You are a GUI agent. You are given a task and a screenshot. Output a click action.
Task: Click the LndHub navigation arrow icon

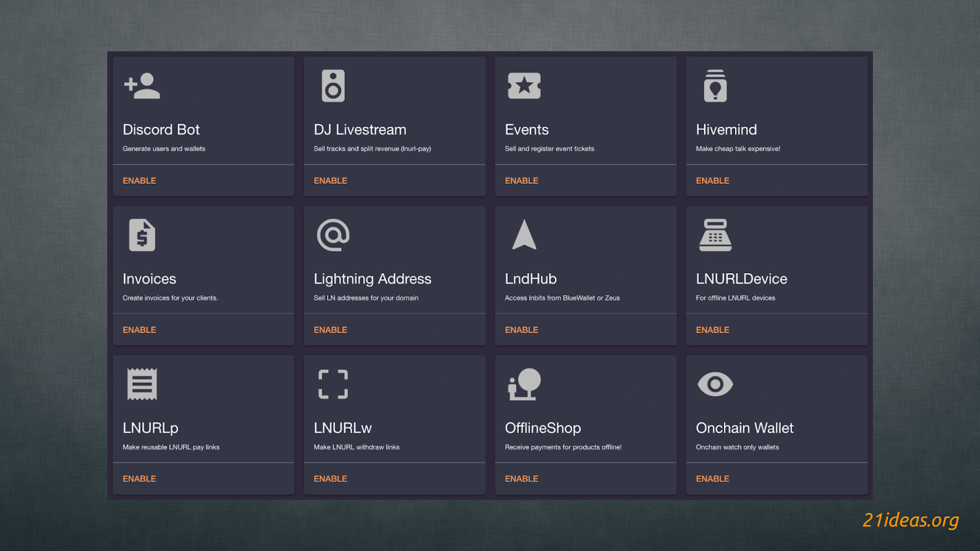click(524, 235)
